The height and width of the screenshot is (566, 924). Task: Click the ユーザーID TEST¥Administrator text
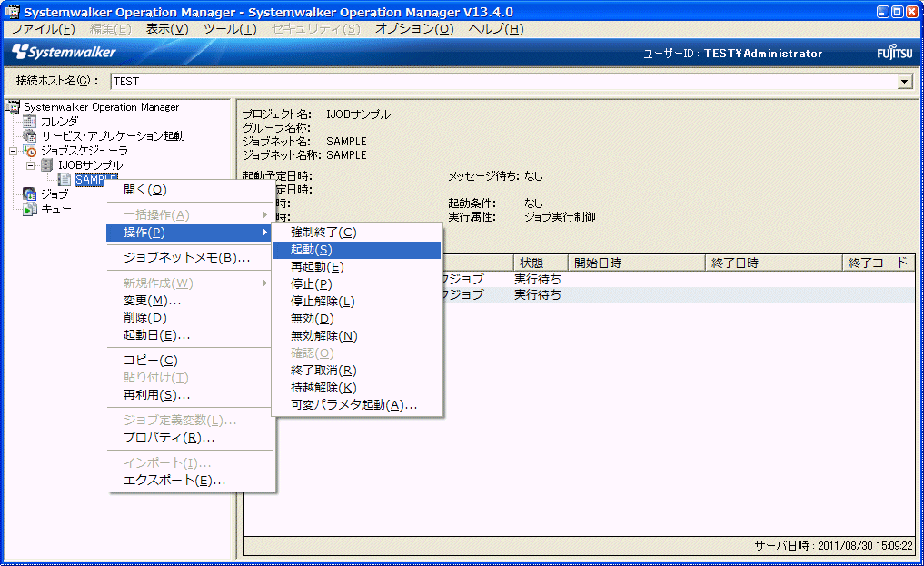(x=732, y=54)
